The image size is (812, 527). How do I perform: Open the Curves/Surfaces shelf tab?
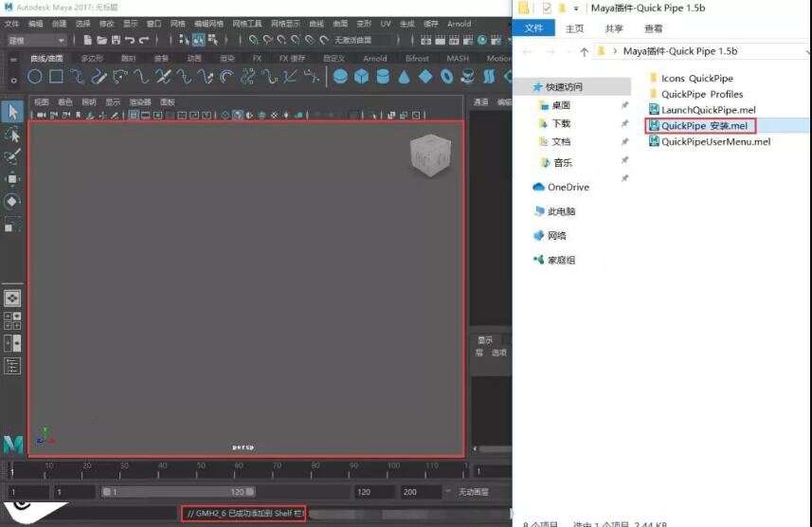[46, 59]
